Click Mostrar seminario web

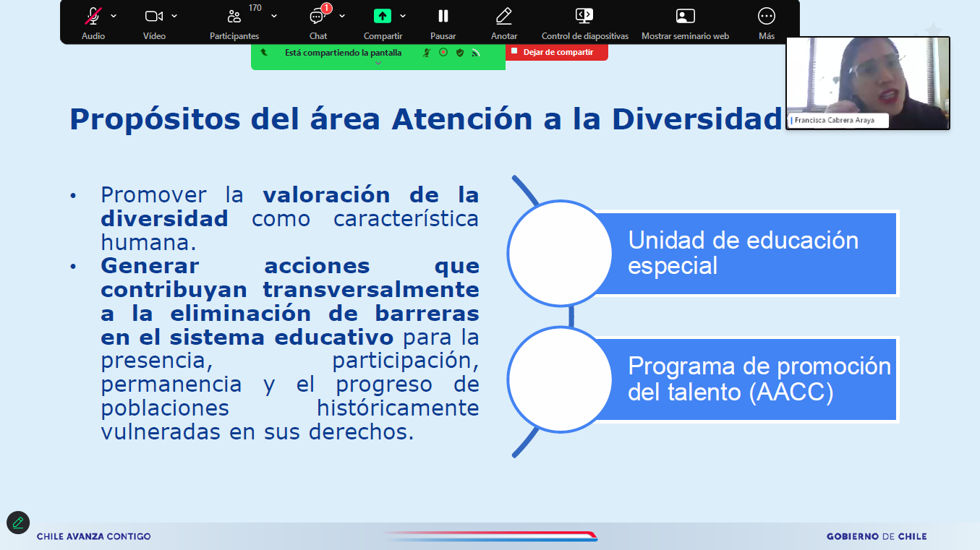point(684,17)
